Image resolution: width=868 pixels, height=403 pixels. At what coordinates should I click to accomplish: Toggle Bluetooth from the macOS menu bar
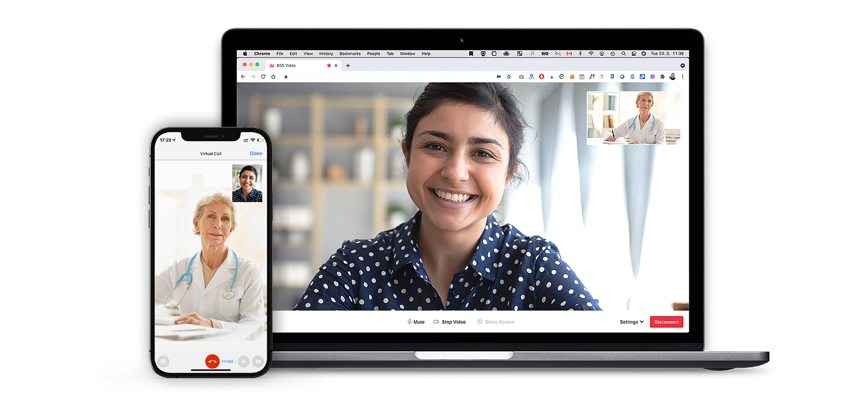coord(580,53)
